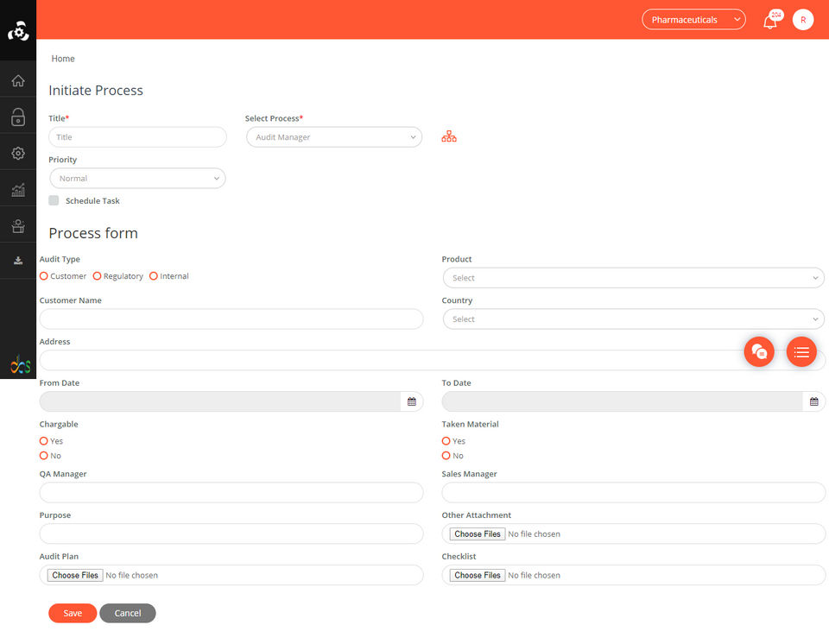Screen dimensions: 829x644
Task: Click the Initiate Process heading
Action: (96, 91)
